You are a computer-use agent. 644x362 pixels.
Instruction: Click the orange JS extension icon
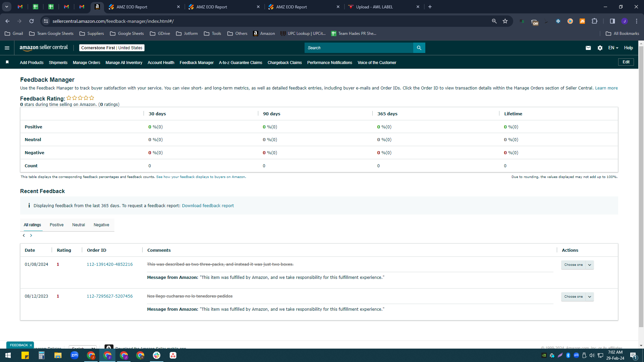tap(582, 21)
